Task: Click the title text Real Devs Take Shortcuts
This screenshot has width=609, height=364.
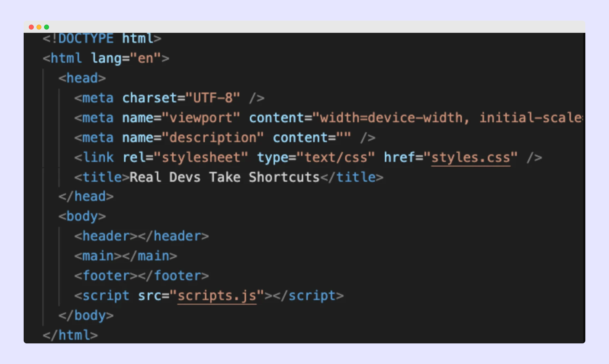Action: (x=224, y=177)
